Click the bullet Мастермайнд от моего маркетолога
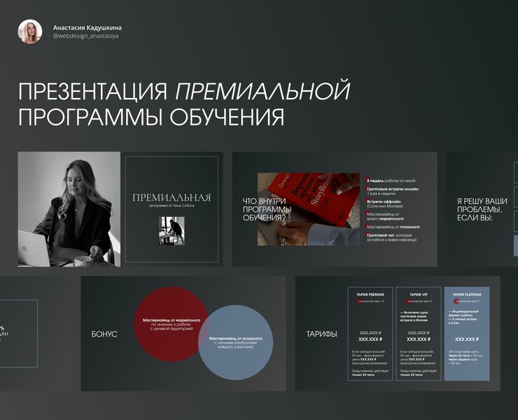The height and width of the screenshot is (420, 518). point(384,216)
